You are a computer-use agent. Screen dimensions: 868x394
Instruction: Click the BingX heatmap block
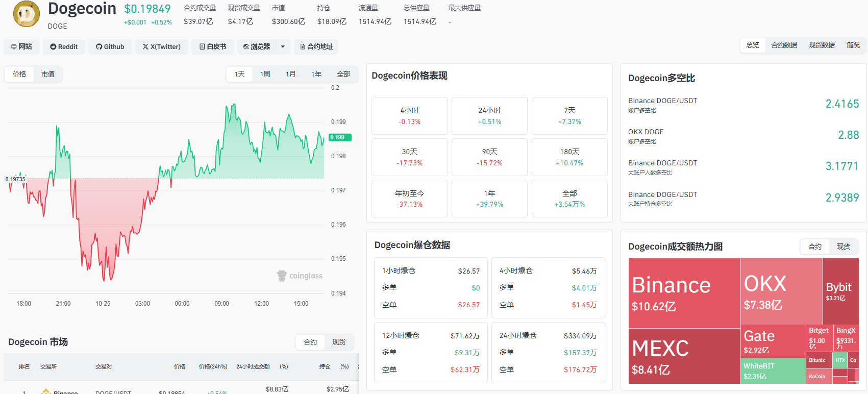click(846, 338)
